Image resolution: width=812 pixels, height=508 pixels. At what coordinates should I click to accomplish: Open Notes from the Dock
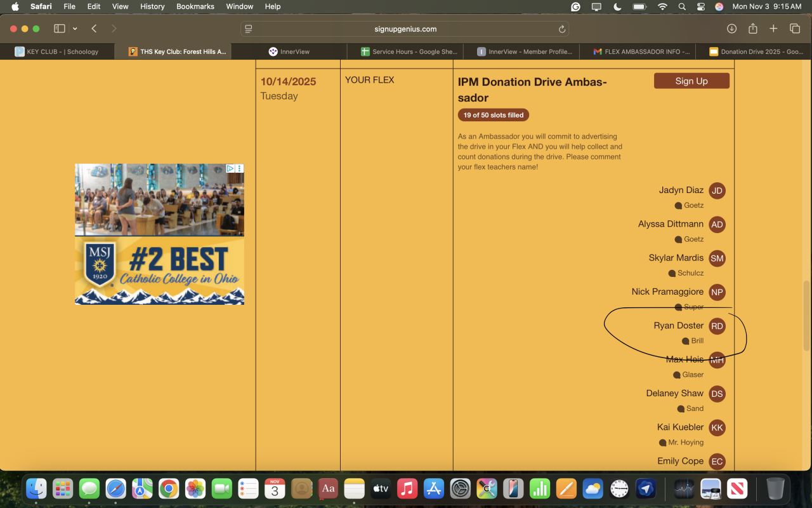(355, 488)
